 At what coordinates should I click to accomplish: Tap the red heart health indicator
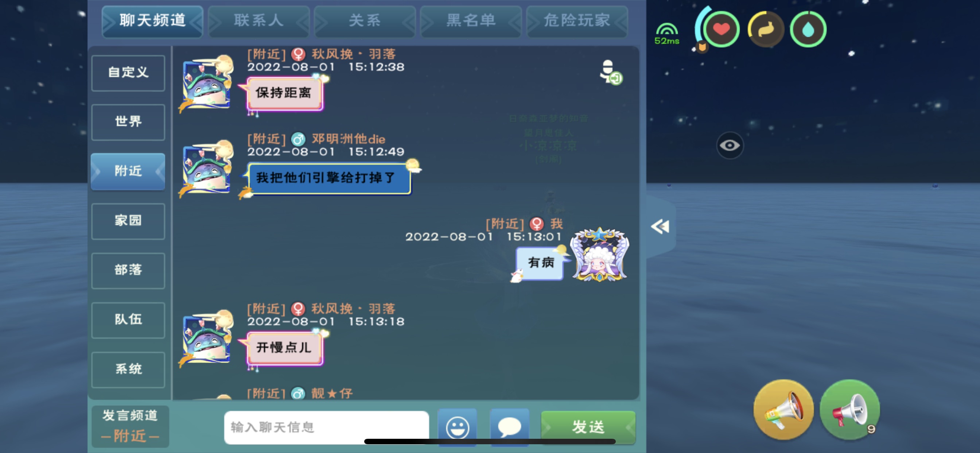coord(720,29)
